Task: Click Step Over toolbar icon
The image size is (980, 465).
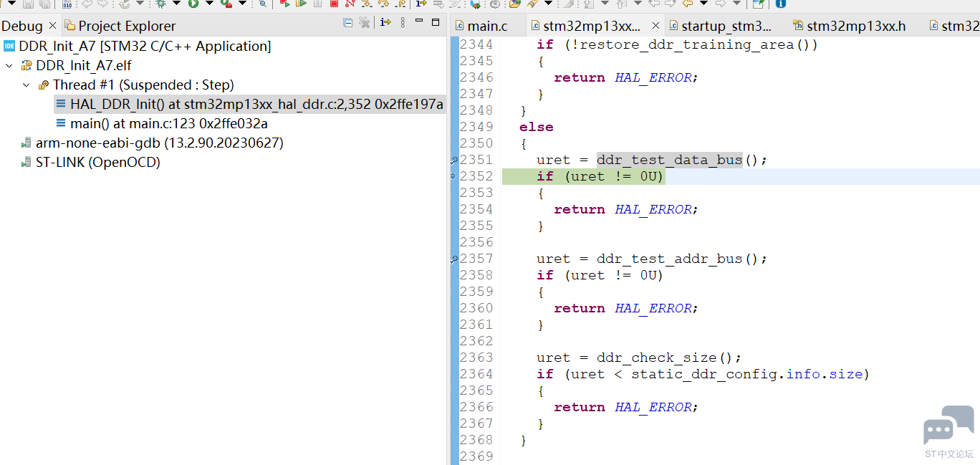Action: tap(383, 4)
